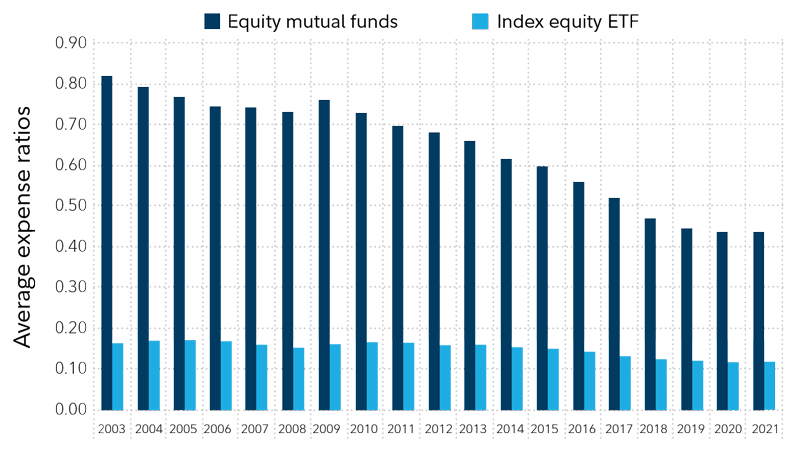Click the second dark blue bar from left
Image resolution: width=800 pixels, height=450 pixels.
149,200
